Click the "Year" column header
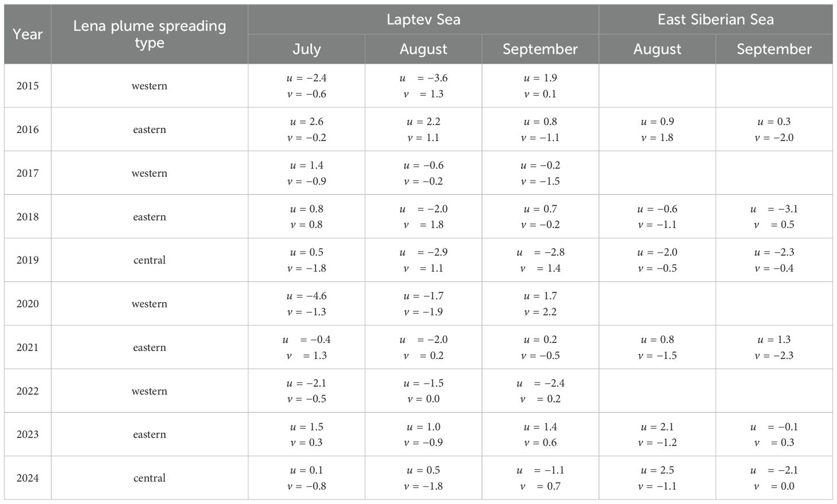Screen dimensions: 837x504 coord(28,34)
